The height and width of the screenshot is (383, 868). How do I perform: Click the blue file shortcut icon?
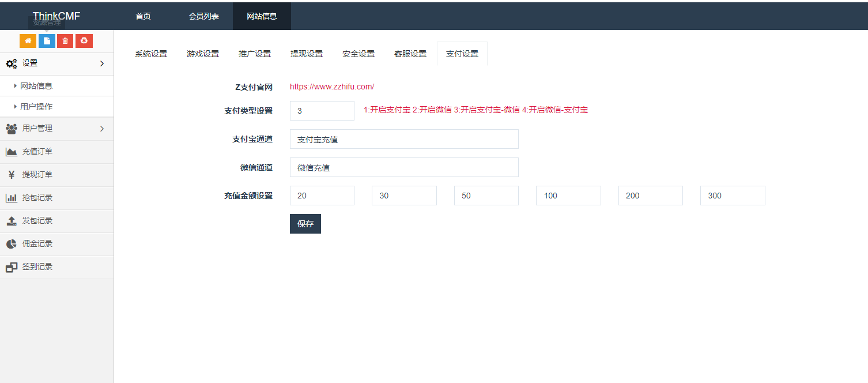point(47,41)
